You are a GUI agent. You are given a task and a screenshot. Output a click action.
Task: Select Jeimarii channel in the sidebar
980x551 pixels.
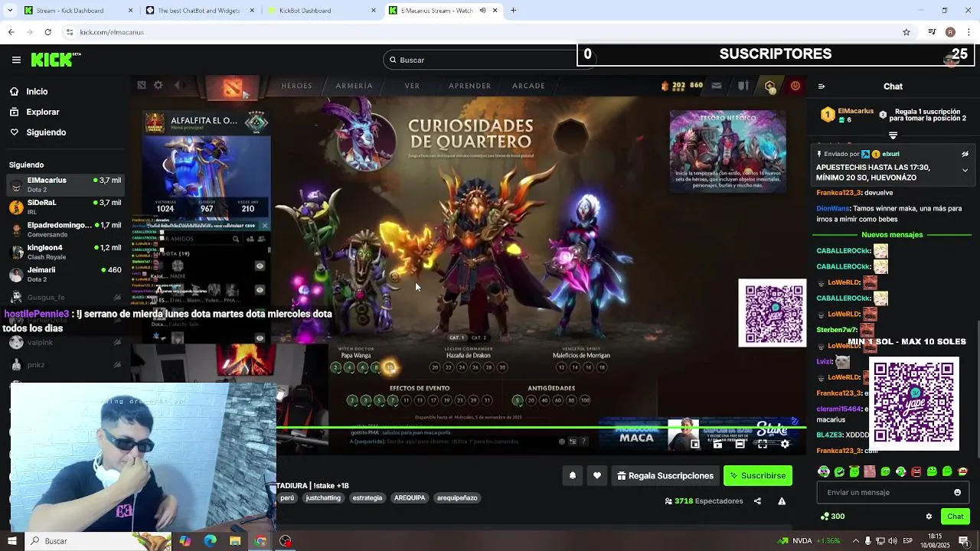pos(65,274)
